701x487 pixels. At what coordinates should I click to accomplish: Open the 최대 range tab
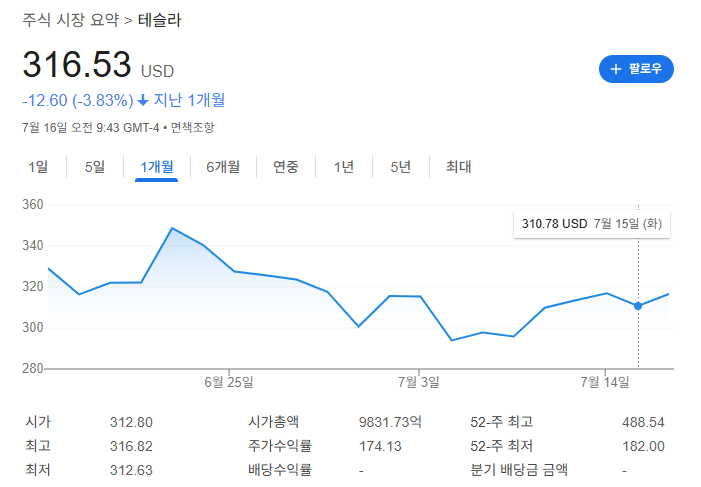click(459, 167)
